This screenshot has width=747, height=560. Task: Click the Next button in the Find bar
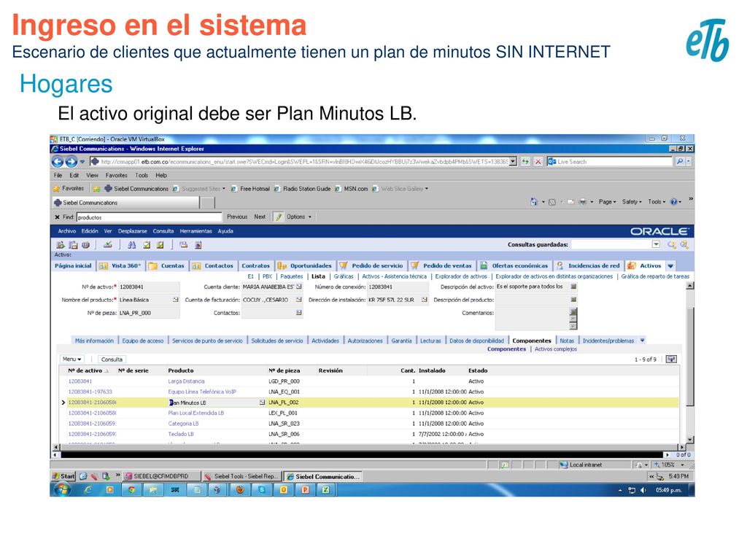pyautogui.click(x=260, y=217)
